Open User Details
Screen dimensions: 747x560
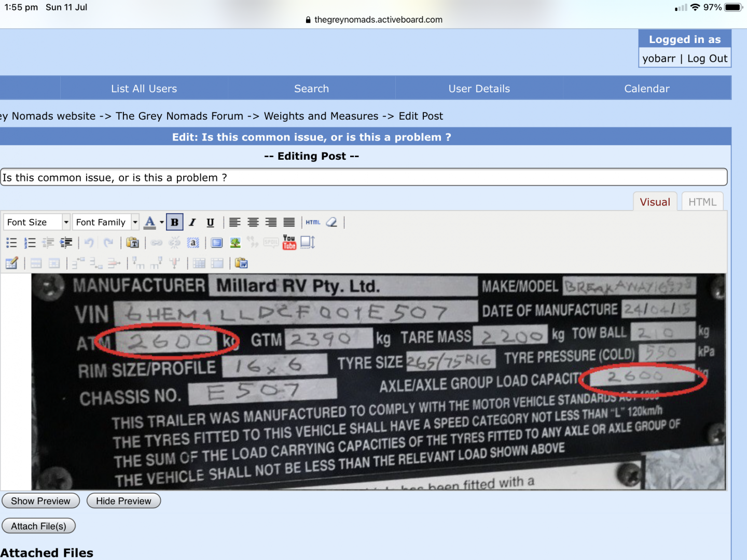pos(479,88)
